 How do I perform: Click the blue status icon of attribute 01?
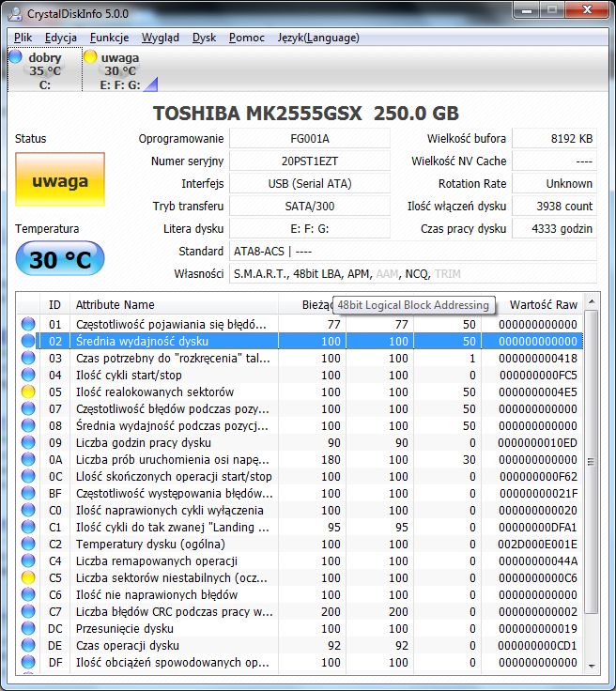tap(28, 324)
